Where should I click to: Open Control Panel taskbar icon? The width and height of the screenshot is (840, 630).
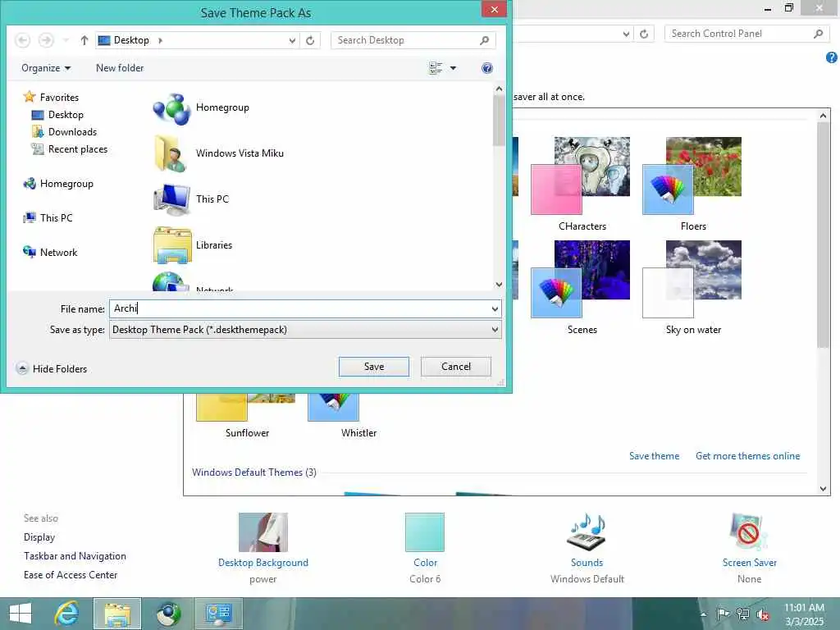point(218,614)
